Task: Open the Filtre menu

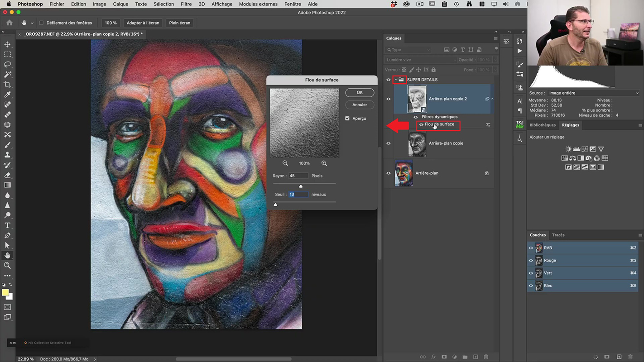Action: (186, 4)
